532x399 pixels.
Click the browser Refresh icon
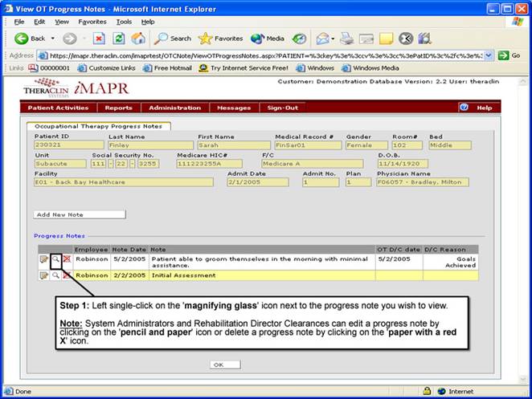pyautogui.click(x=118, y=38)
